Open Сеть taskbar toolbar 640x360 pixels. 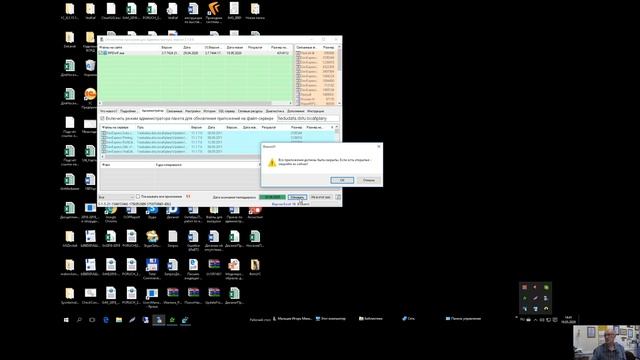(x=409, y=318)
